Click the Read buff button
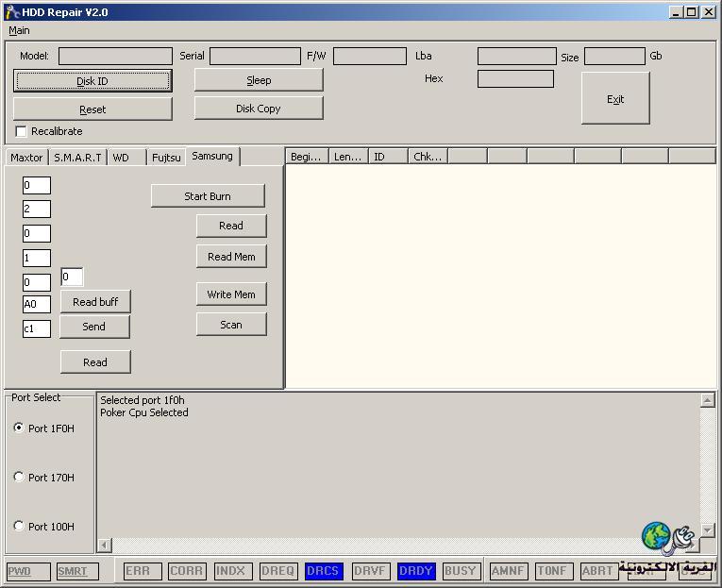 pos(95,302)
